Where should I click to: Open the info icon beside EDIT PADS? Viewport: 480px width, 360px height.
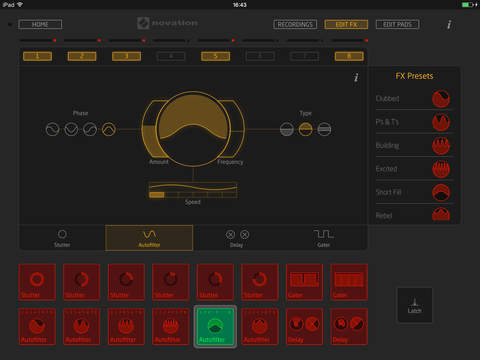pyautogui.click(x=449, y=24)
